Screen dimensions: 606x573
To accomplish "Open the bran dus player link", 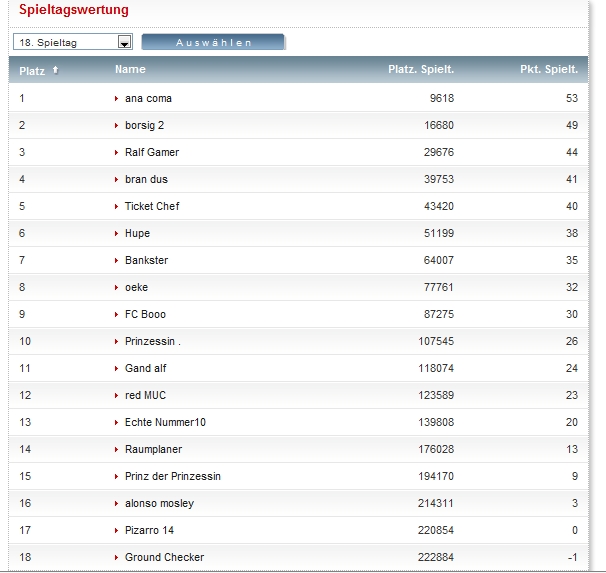I will pyautogui.click(x=146, y=180).
